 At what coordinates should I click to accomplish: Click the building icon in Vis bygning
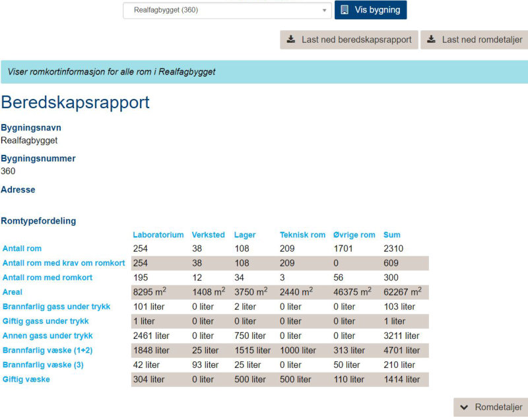point(345,10)
